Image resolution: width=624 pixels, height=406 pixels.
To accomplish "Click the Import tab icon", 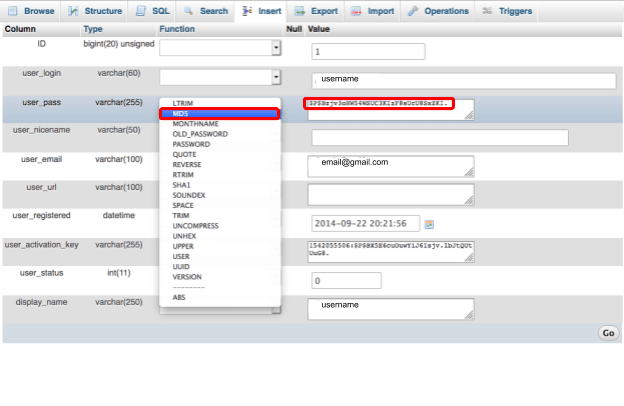I will (356, 11).
